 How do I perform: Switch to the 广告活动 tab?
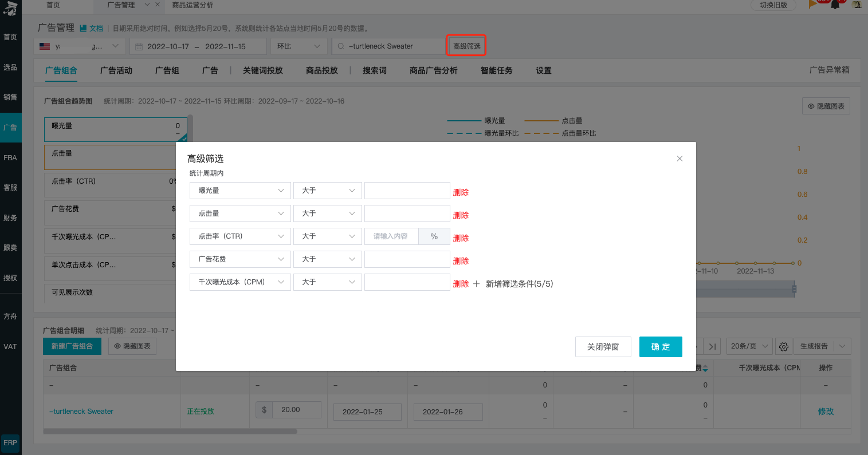click(x=116, y=70)
